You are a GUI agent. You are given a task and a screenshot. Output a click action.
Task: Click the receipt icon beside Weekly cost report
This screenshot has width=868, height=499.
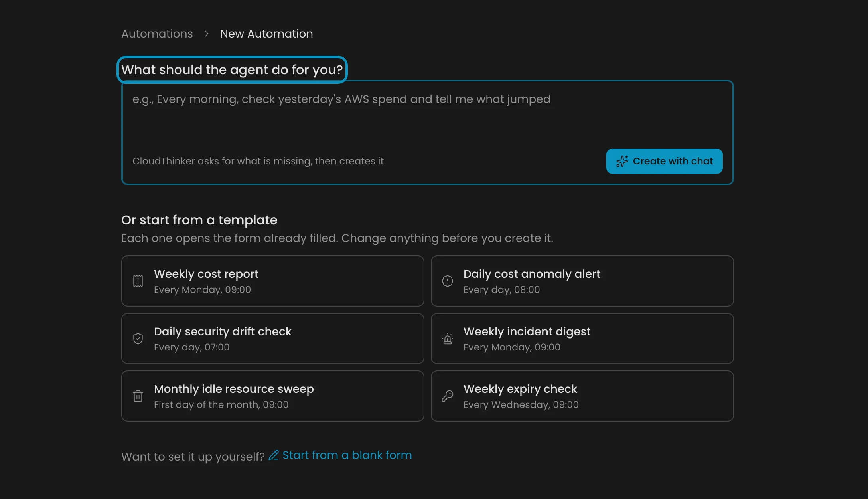coord(138,281)
